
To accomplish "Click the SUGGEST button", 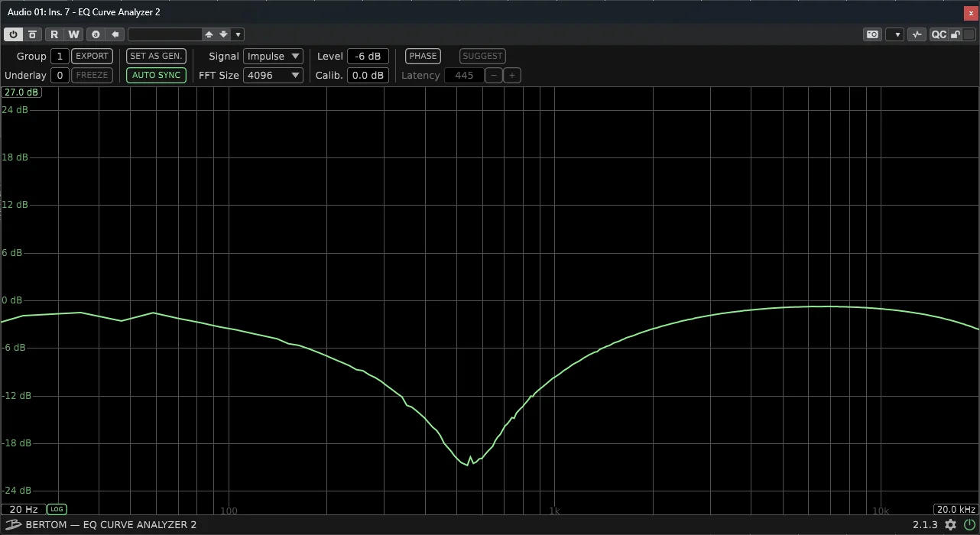I will pos(482,56).
